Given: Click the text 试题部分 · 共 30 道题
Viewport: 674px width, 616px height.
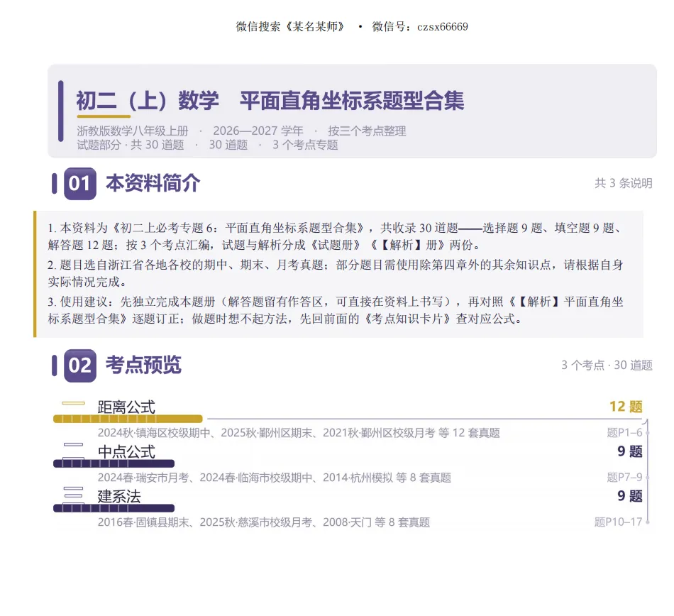Looking at the screenshot, I should click(131, 145).
